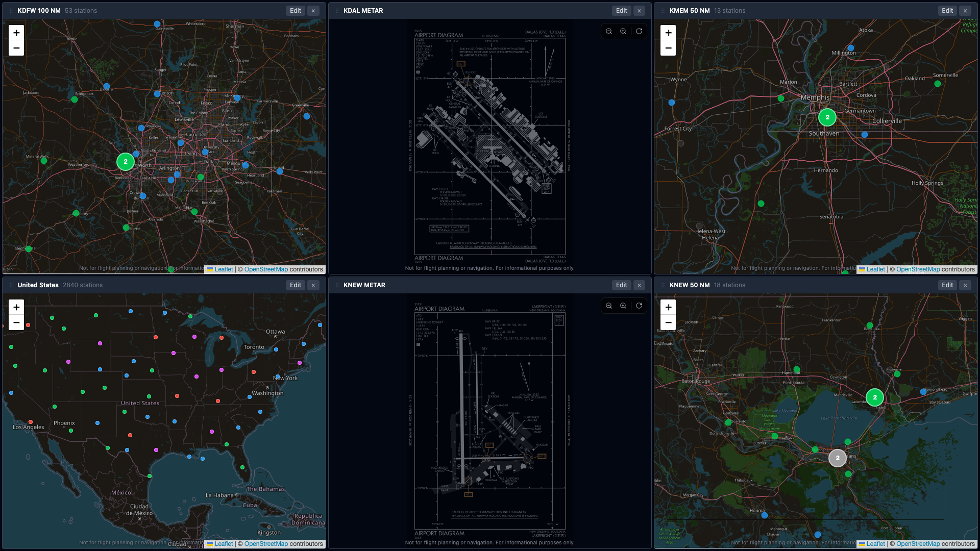The image size is (980, 551).
Task: Zoom in the KDAL airport diagram
Action: [x=623, y=31]
